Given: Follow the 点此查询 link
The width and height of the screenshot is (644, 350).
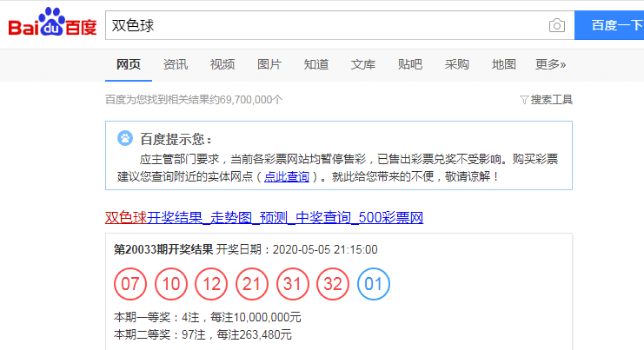Looking at the screenshot, I should (x=287, y=177).
